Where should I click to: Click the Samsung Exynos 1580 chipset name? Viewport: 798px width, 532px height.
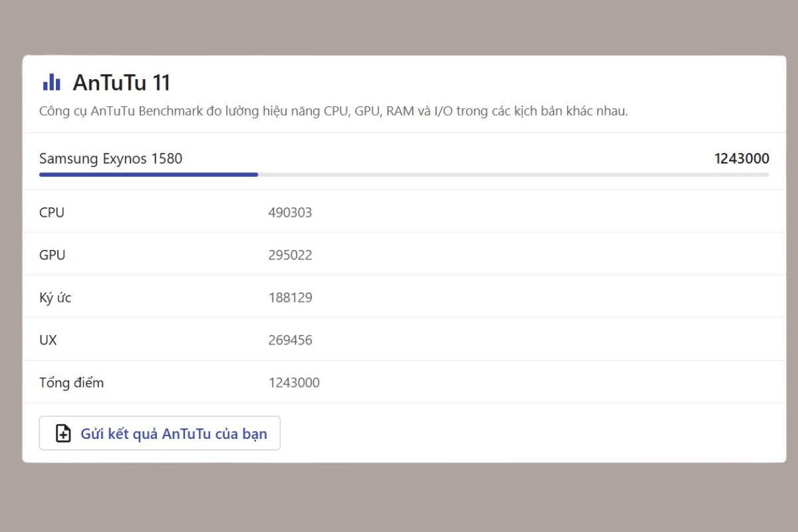[x=110, y=158]
